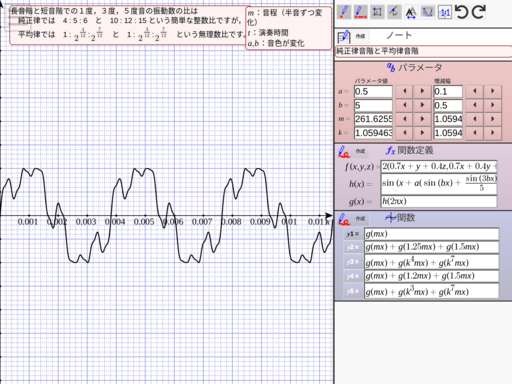
Task: Click the 1:1 scale reset icon
Action: click(x=445, y=13)
